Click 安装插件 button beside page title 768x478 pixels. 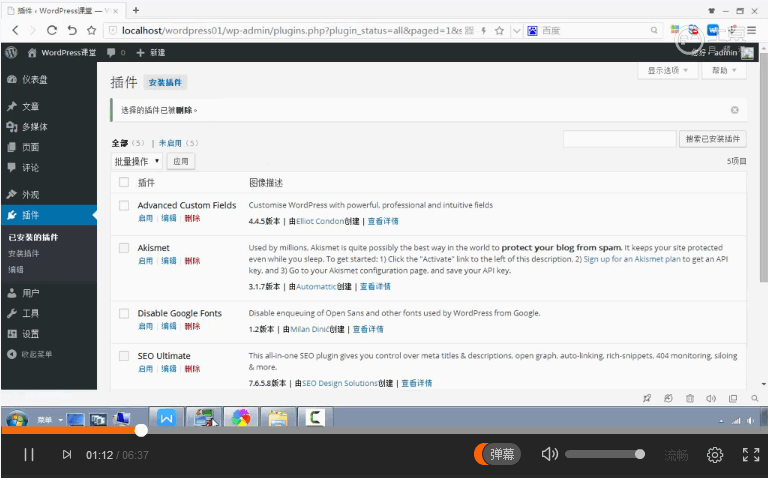pos(165,82)
